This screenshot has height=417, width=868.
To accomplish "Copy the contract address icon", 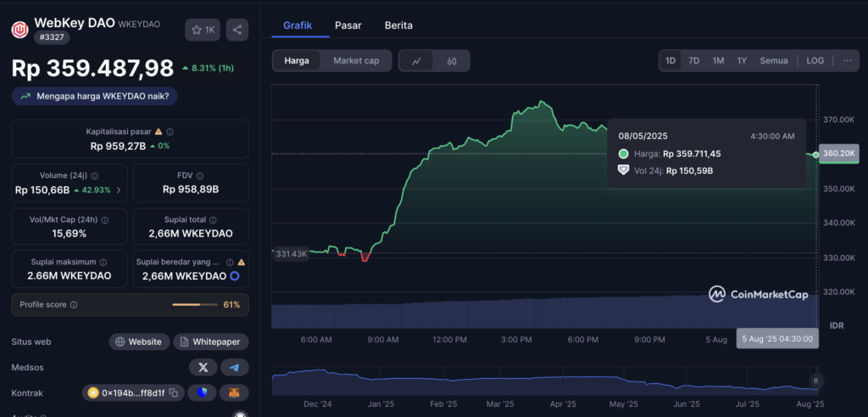I will (x=174, y=392).
